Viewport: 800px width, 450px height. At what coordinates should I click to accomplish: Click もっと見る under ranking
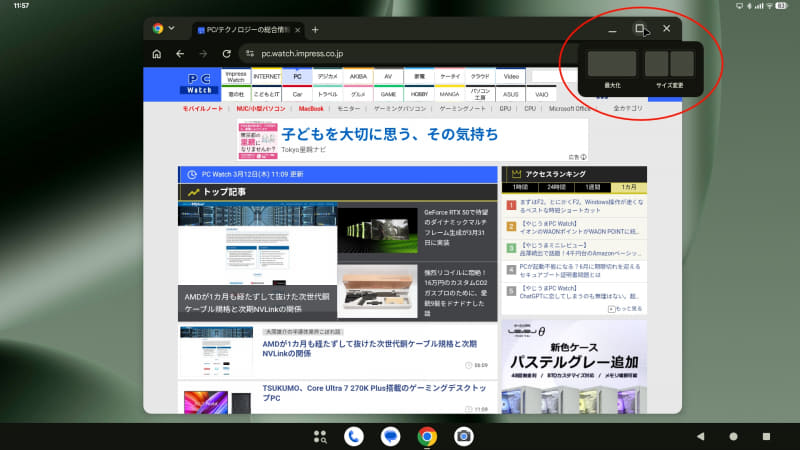[x=625, y=309]
